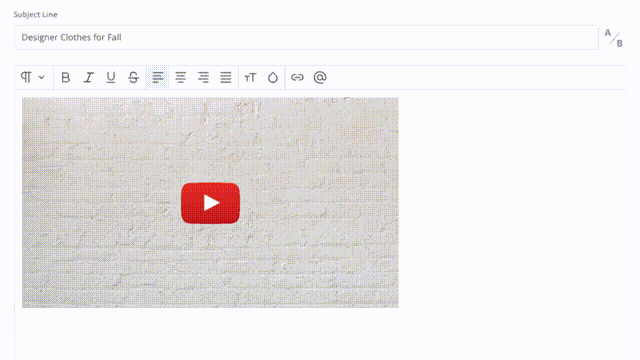Align text right
The image size is (640, 360).
pos(203,77)
